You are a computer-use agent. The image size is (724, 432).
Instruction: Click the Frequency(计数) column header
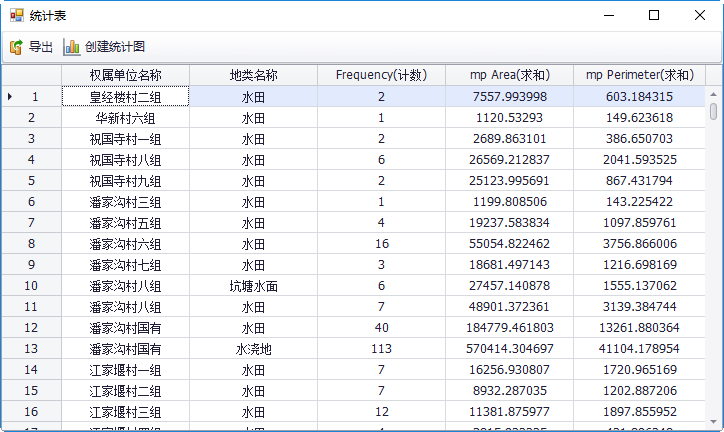click(x=381, y=75)
